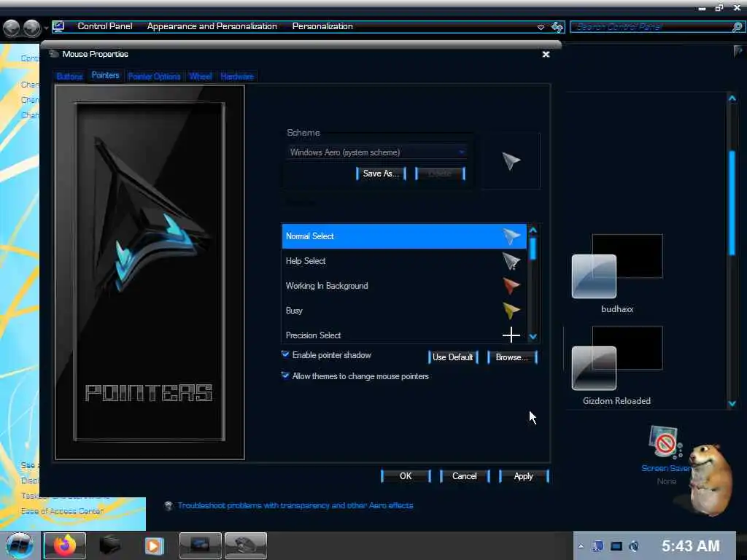Screen dimensions: 747x560
Task: Open the Wheel tab
Action: 201,76
